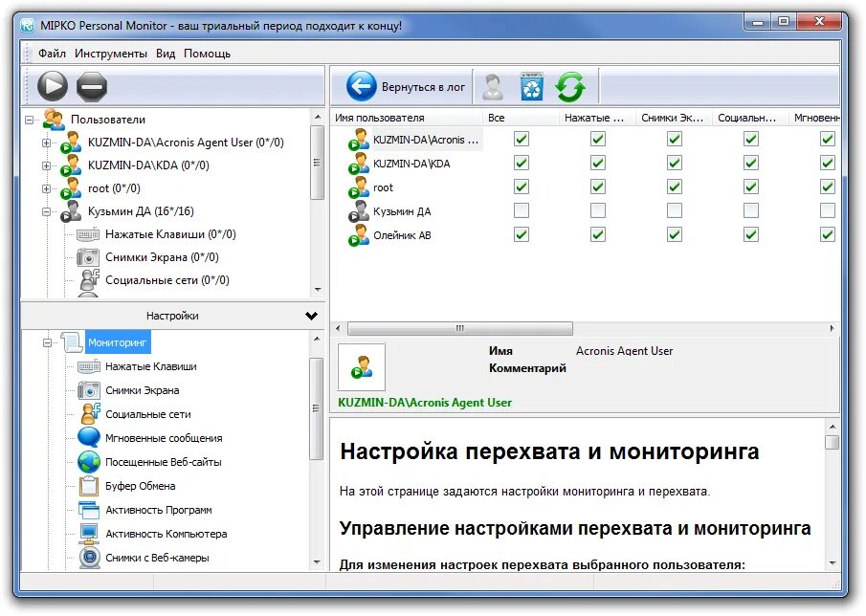
Task: Click the recycle bin toolbar icon
Action: pos(531,87)
